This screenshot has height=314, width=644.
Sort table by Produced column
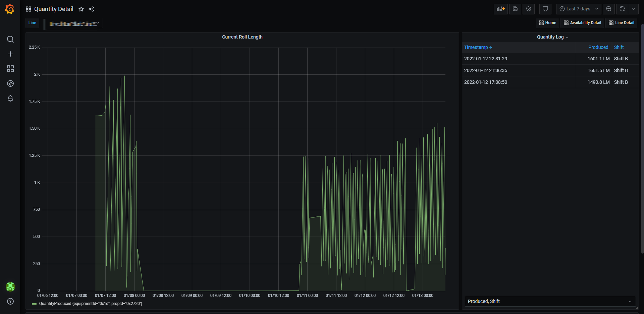[598, 47]
